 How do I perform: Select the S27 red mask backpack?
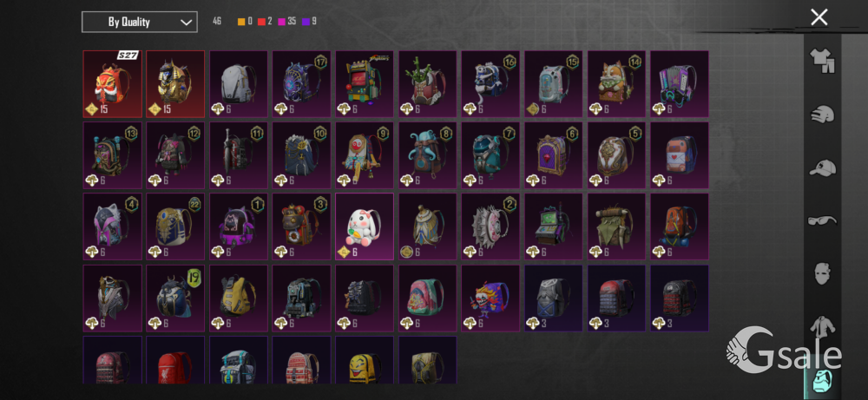coord(112,84)
